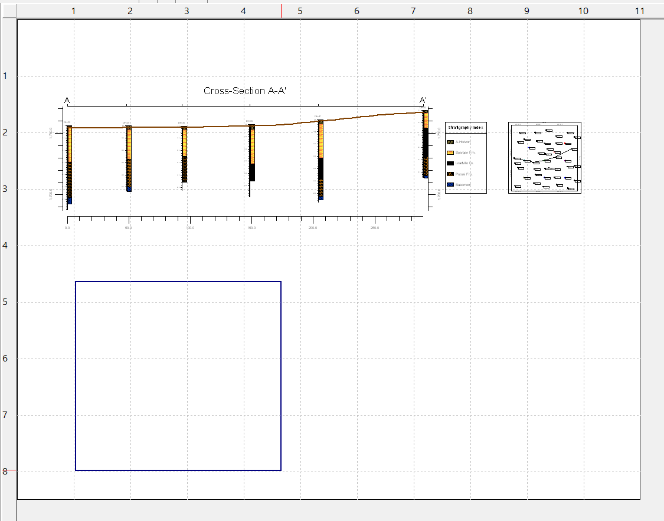The image size is (664, 521).
Task: Select the fourth borehole log column
Action: point(252,153)
